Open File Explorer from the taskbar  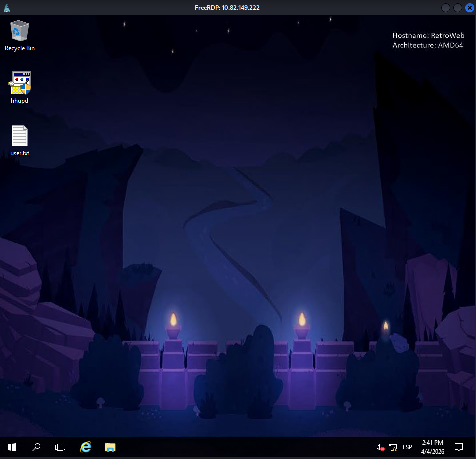click(x=110, y=447)
